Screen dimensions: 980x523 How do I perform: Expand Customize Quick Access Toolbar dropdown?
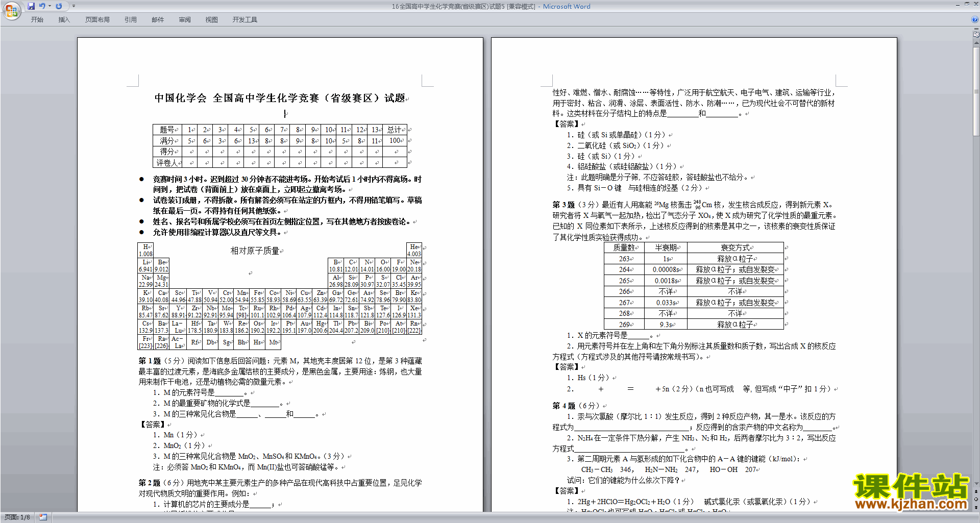73,6
